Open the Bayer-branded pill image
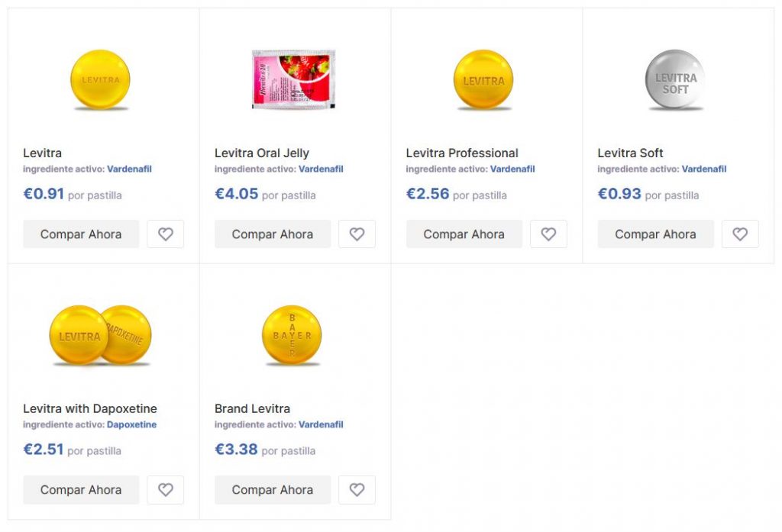This screenshot has width=782, height=532. 292,336
